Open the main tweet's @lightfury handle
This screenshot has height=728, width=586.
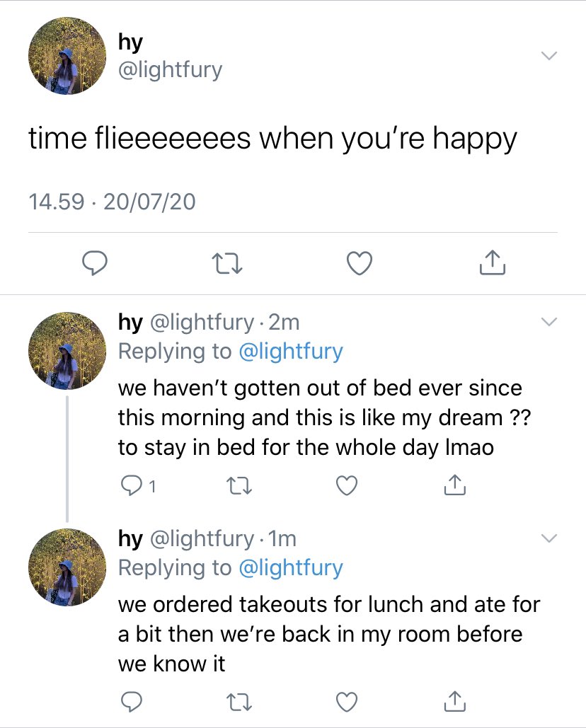point(171,70)
